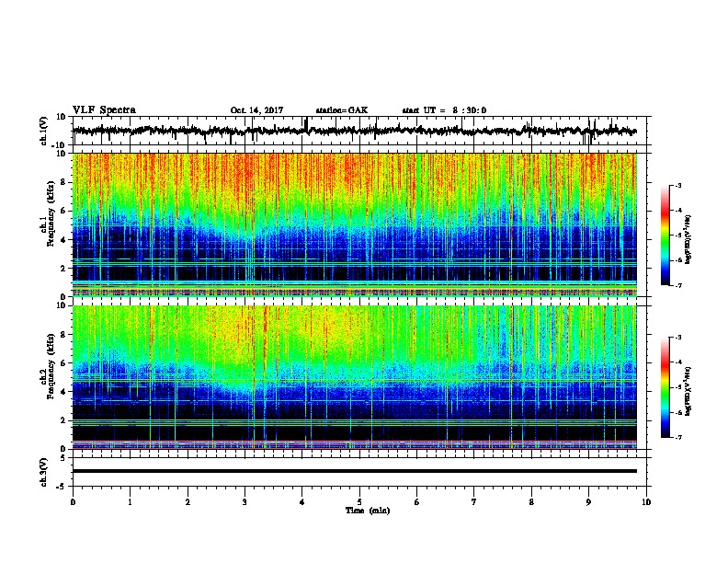Click the "-5" label on ch.2 color bar
Viewport: 728px width, 563px height.
(x=677, y=387)
